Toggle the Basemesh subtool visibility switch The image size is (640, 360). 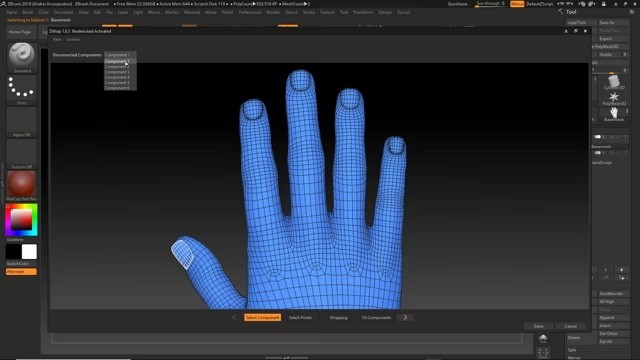pos(598,153)
